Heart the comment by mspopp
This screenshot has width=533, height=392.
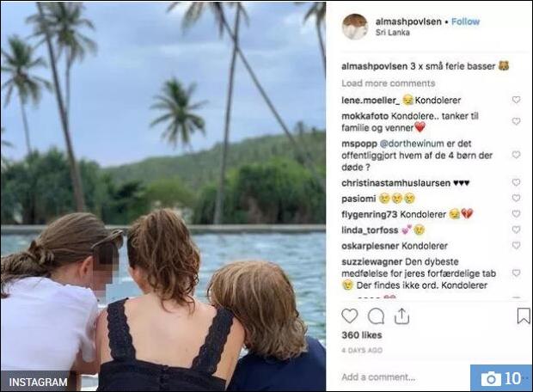[516, 155]
